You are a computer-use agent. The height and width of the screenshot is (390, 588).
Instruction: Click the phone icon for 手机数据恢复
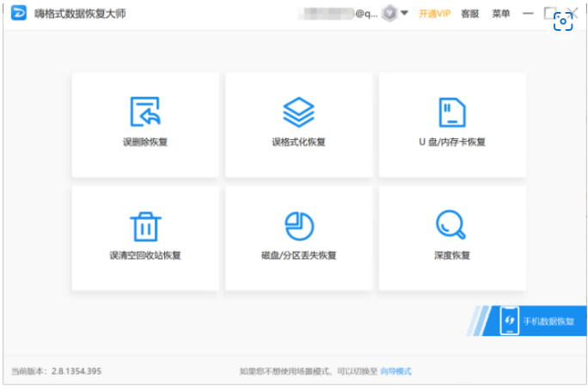tap(510, 321)
